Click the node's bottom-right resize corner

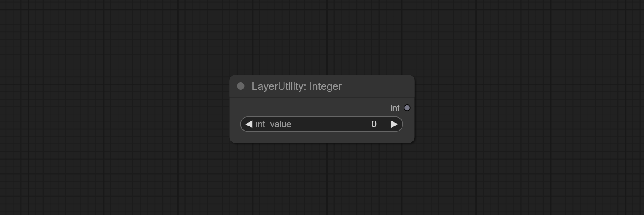click(412, 141)
